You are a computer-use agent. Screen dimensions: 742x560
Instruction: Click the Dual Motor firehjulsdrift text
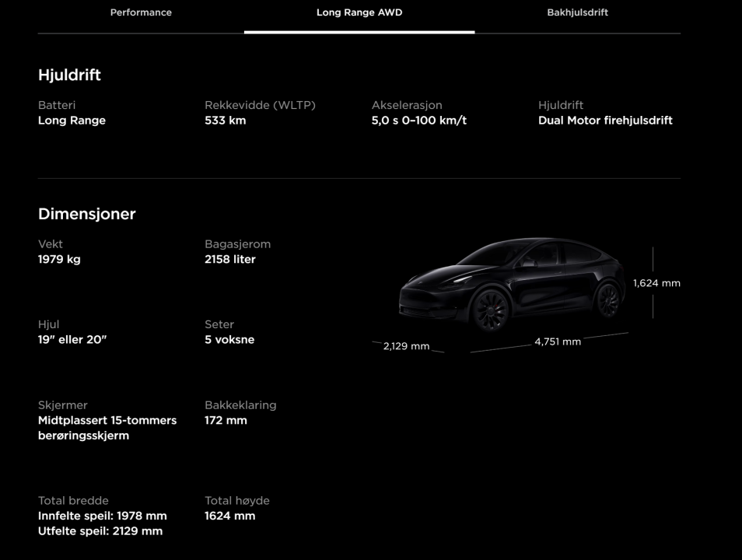[x=605, y=121]
